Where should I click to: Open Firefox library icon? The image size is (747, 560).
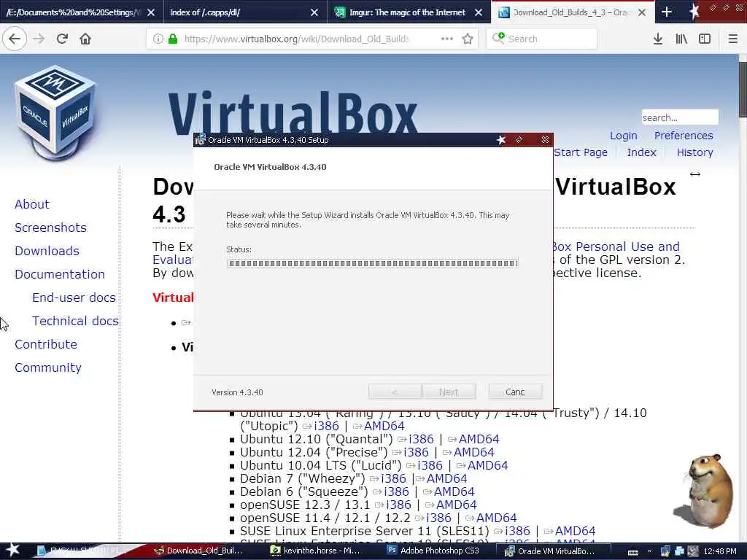[x=681, y=39]
